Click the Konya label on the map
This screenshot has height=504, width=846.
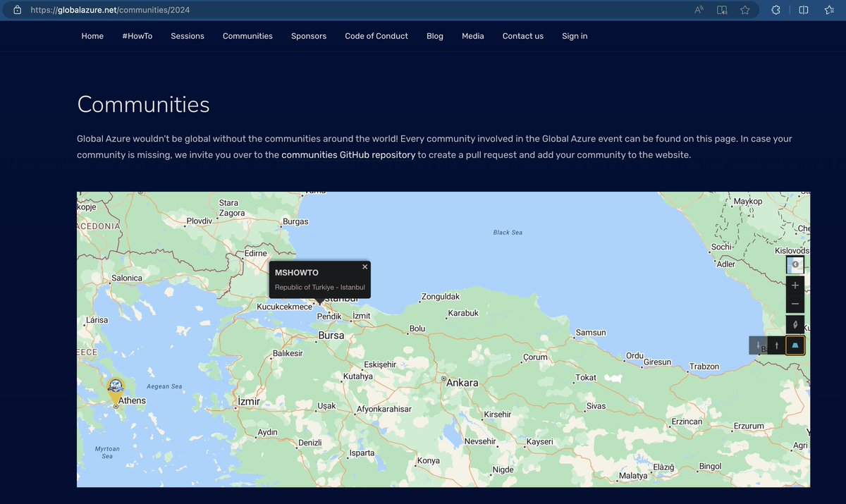(429, 461)
